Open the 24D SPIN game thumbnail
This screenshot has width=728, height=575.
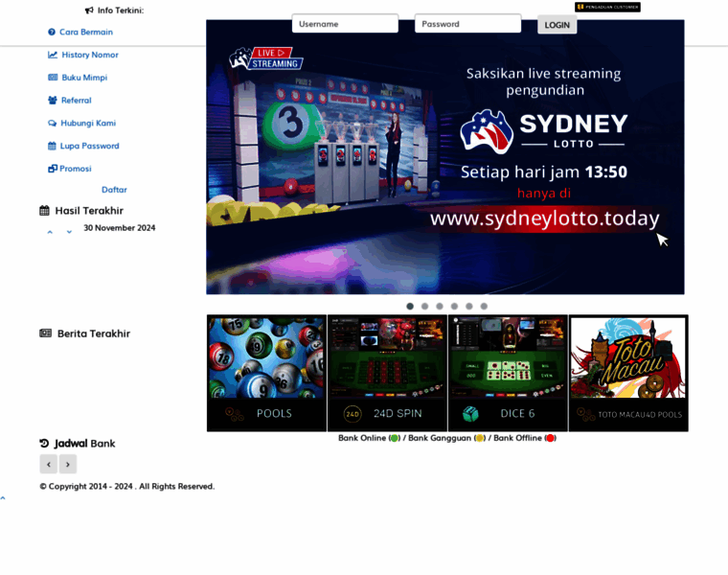[387, 373]
